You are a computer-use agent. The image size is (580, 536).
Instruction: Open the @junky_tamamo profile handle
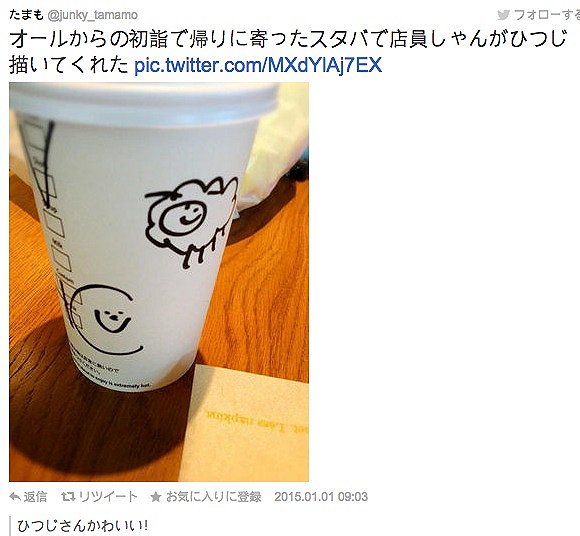[92, 15]
